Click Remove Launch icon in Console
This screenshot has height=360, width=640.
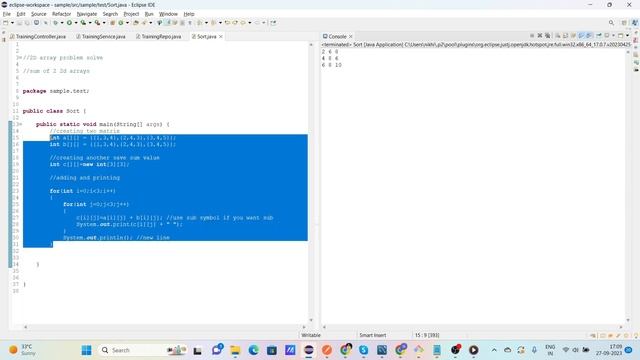[540, 36]
